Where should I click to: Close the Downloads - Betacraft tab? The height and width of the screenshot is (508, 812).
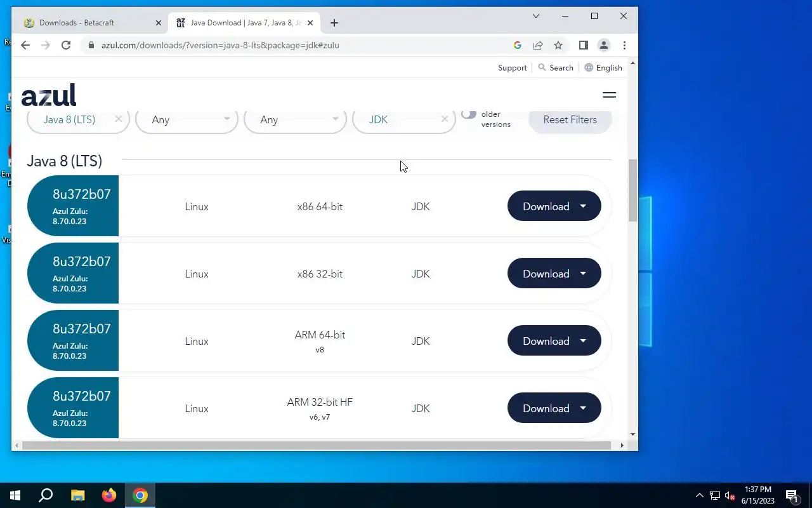coord(159,23)
